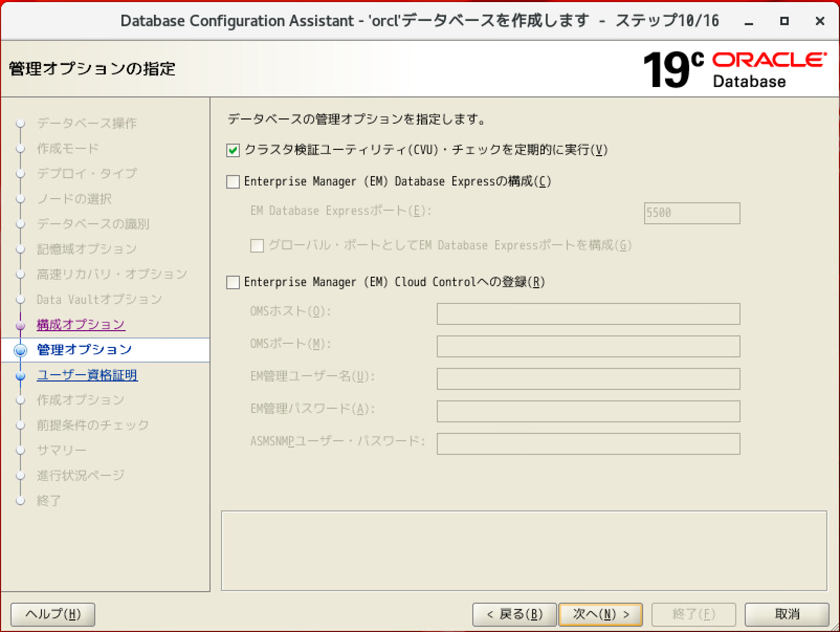
Task: Click the サマリー step in sidebar
Action: [x=61, y=450]
